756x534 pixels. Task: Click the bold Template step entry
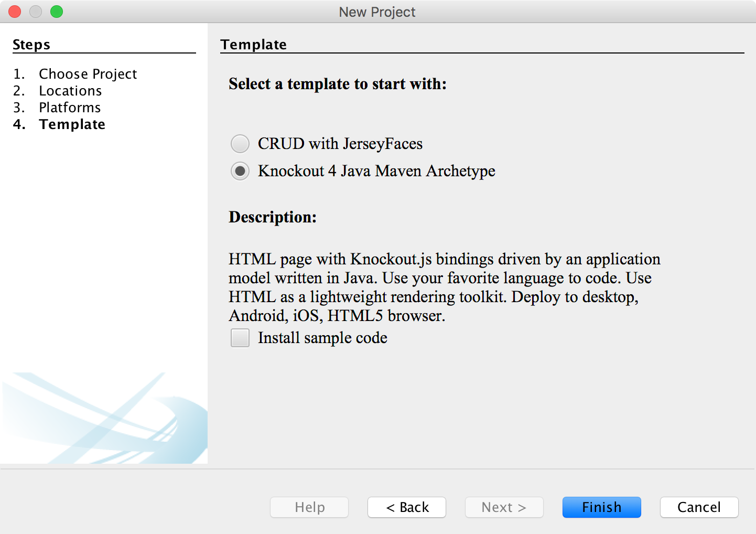(x=72, y=124)
